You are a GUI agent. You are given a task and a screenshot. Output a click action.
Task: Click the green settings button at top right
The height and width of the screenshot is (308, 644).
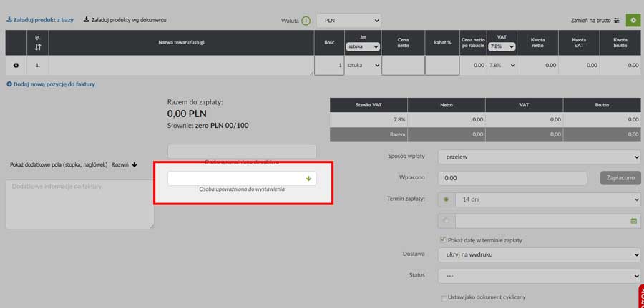coord(633,20)
